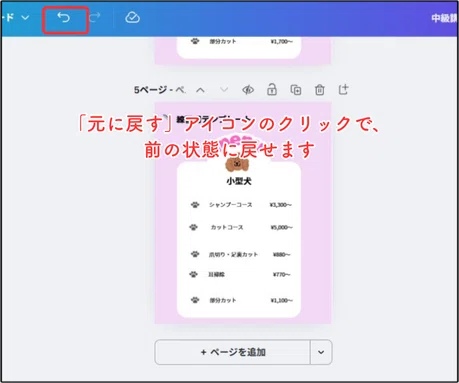
Task: Click the redo arrow icon
Action: (95, 17)
